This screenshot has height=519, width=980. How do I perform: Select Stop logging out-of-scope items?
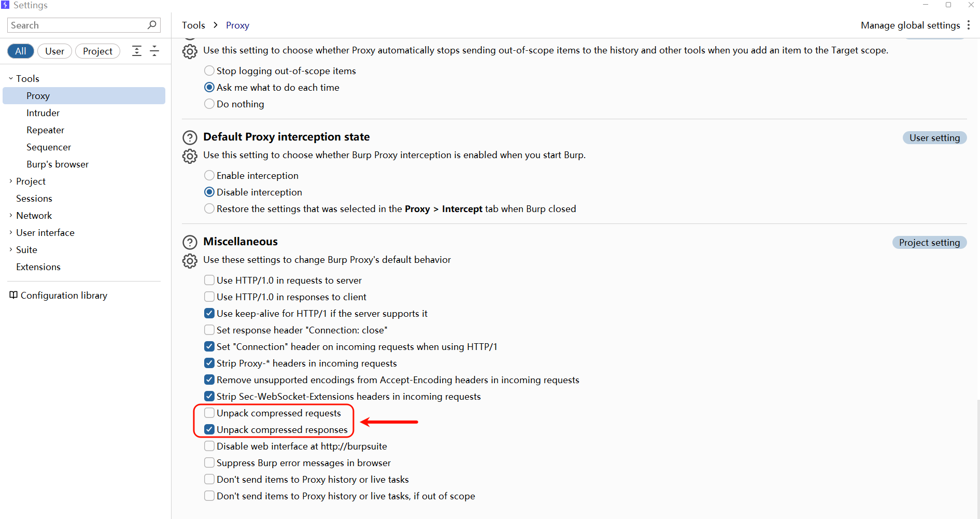coord(209,71)
